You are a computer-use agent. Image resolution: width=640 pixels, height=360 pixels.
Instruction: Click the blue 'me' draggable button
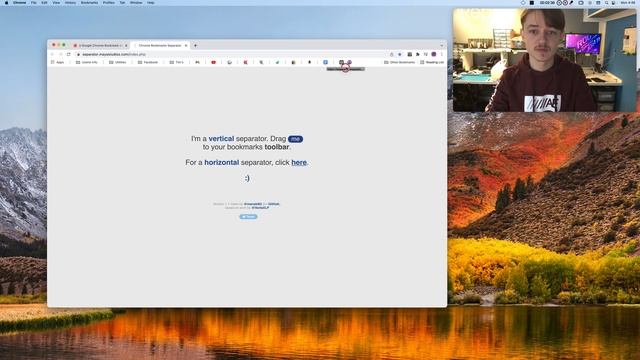295,139
